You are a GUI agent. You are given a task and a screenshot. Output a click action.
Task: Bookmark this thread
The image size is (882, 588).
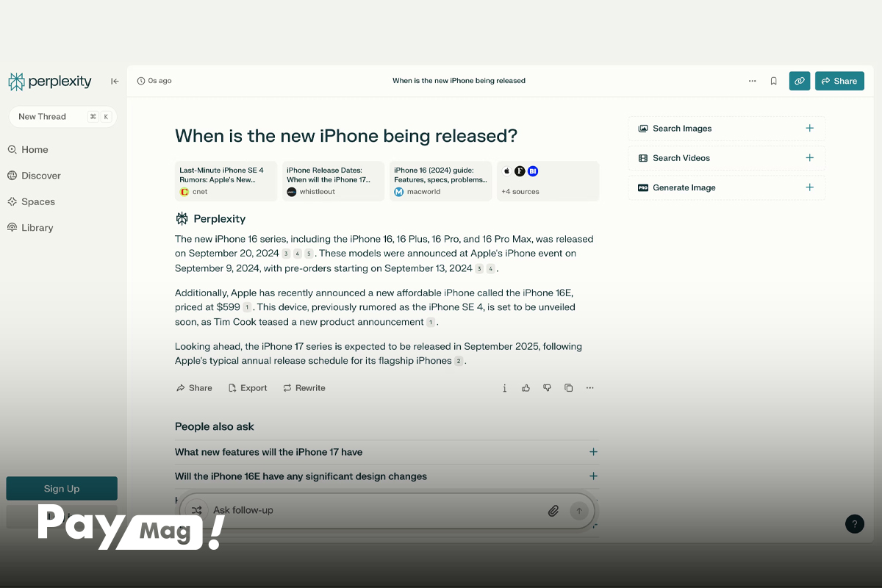(773, 81)
